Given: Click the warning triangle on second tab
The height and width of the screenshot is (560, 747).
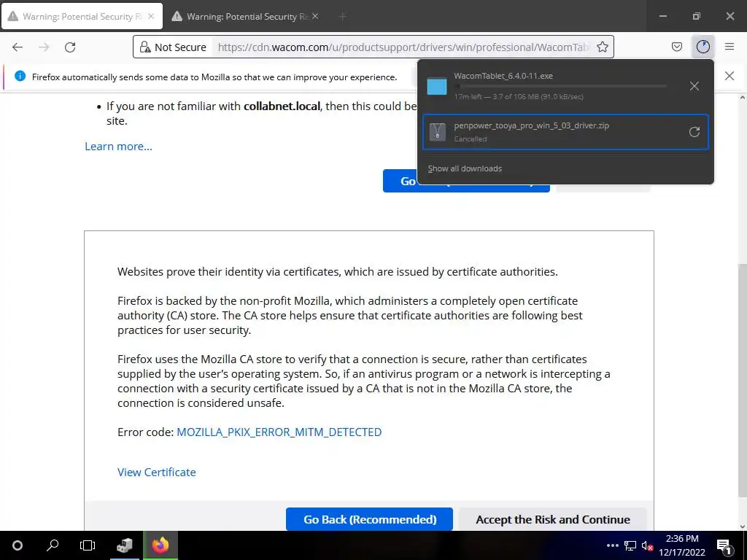Looking at the screenshot, I should [x=177, y=16].
